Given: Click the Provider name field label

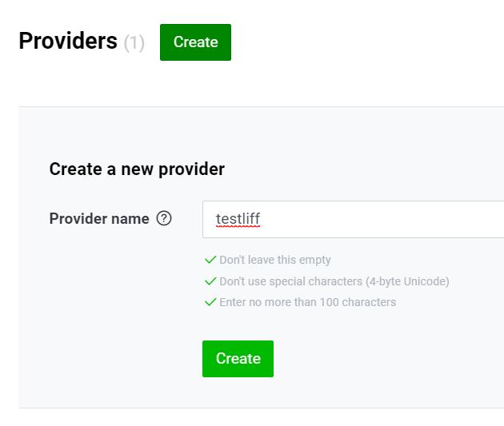Looking at the screenshot, I should [99, 219].
